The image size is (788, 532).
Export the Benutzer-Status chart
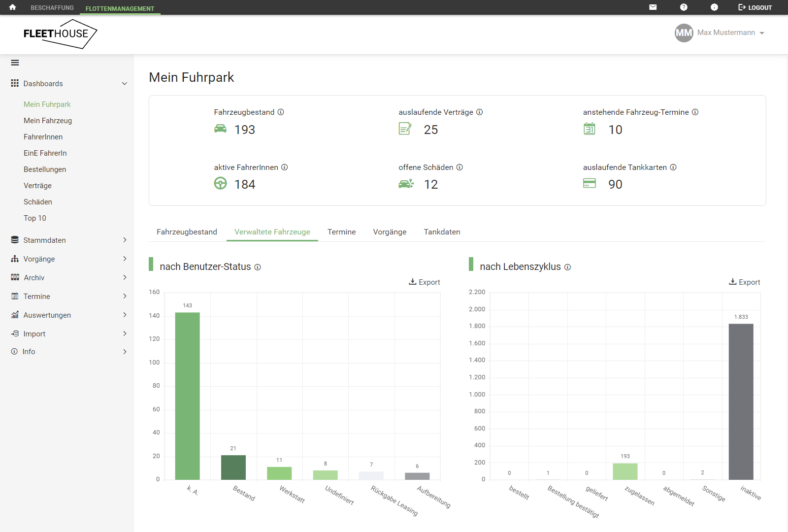click(x=425, y=282)
